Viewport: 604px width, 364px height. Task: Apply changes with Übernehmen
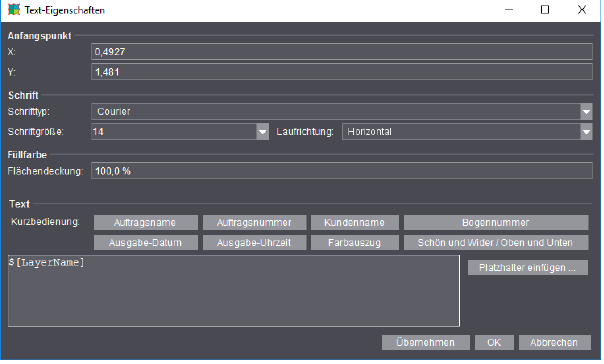[x=426, y=342]
